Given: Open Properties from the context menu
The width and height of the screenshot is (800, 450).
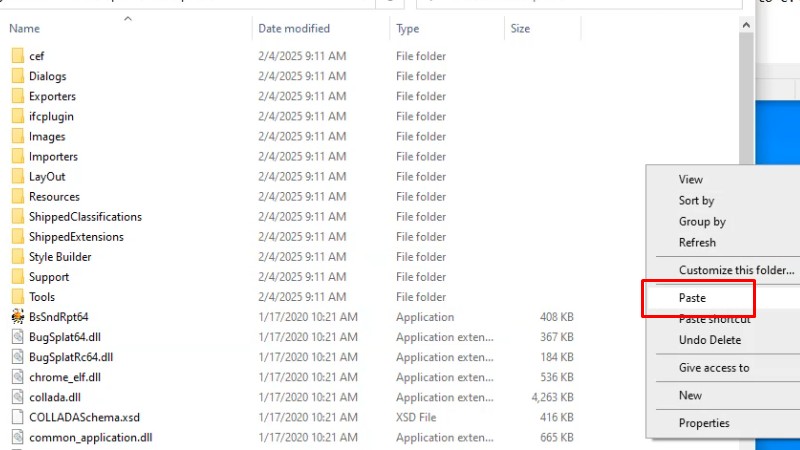Looking at the screenshot, I should pos(704,423).
